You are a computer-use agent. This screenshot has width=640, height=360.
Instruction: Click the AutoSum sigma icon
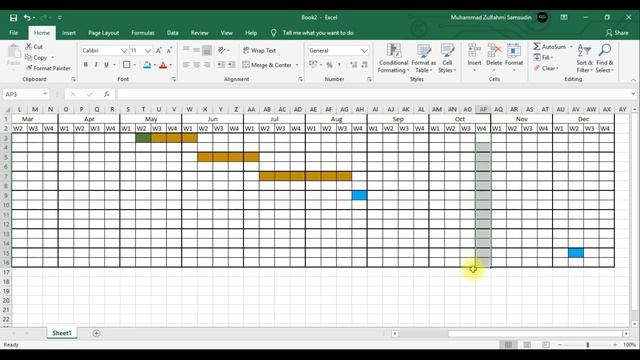coord(537,47)
